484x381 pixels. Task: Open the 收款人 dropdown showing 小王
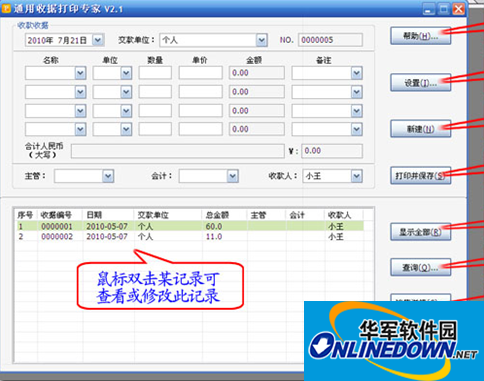pyautogui.click(x=356, y=176)
